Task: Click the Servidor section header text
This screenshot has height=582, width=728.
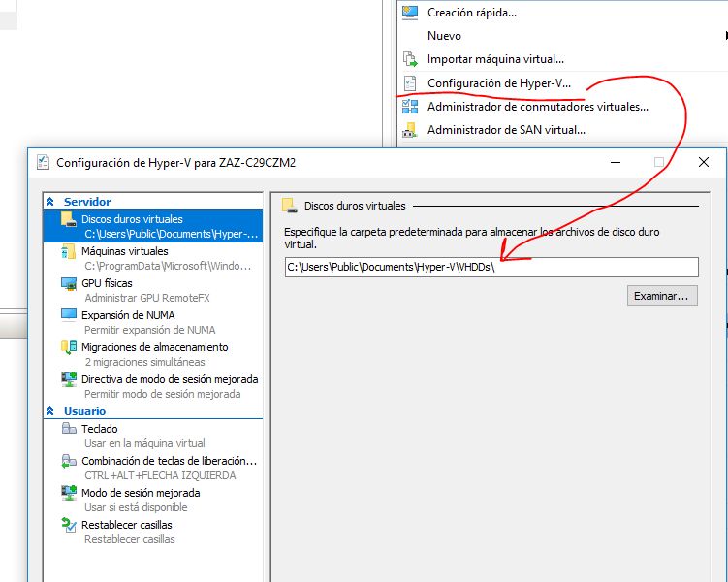Action: [87, 202]
